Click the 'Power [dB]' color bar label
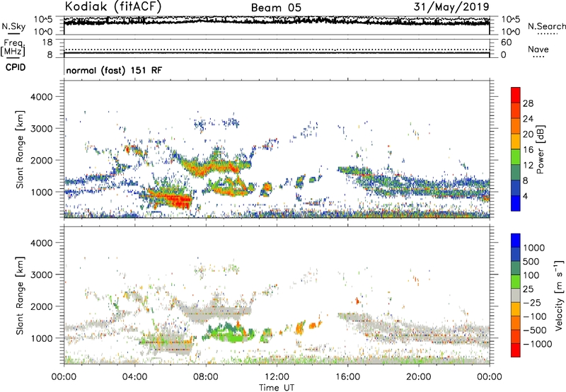The height and width of the screenshot is (392, 566). (540, 149)
